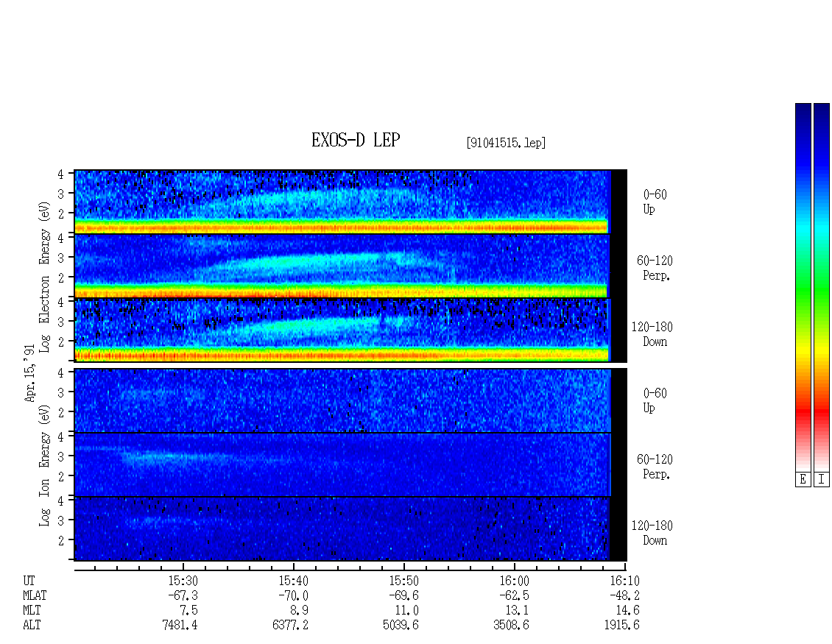The height and width of the screenshot is (644, 832).
Task: Click the file name [91041515.lep]
Action: [x=507, y=143]
